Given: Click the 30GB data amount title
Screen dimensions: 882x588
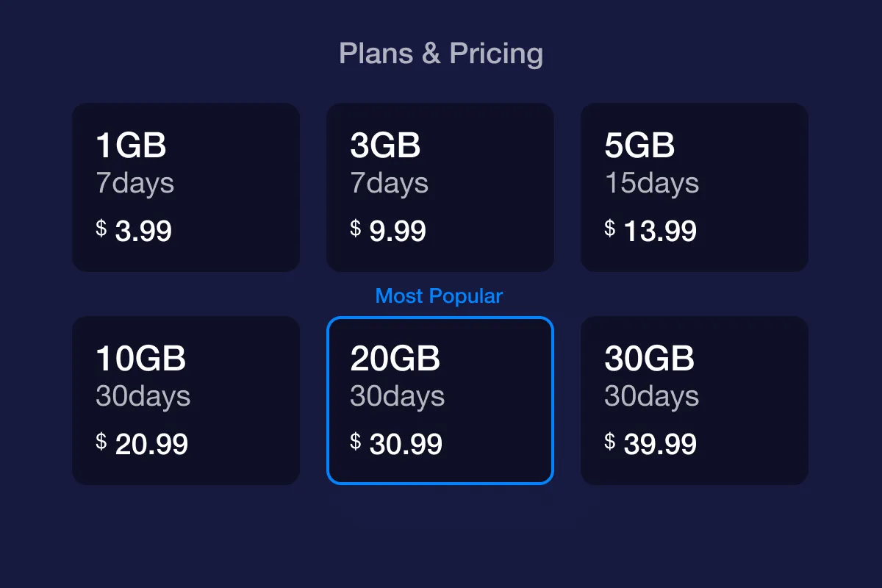Looking at the screenshot, I should tap(649, 359).
